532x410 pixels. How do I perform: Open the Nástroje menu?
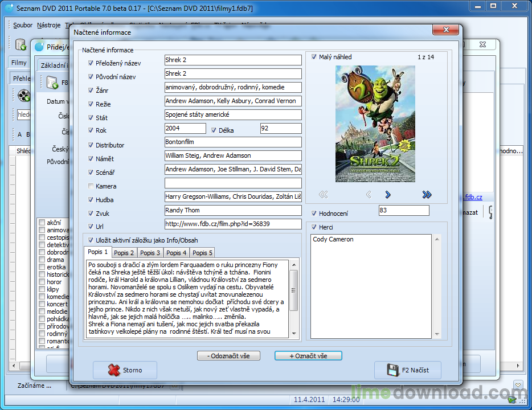tap(48, 25)
